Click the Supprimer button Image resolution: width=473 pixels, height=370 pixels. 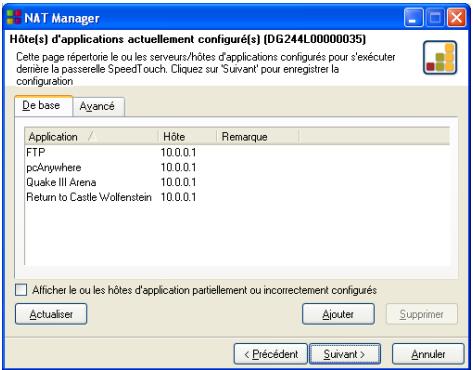422,314
